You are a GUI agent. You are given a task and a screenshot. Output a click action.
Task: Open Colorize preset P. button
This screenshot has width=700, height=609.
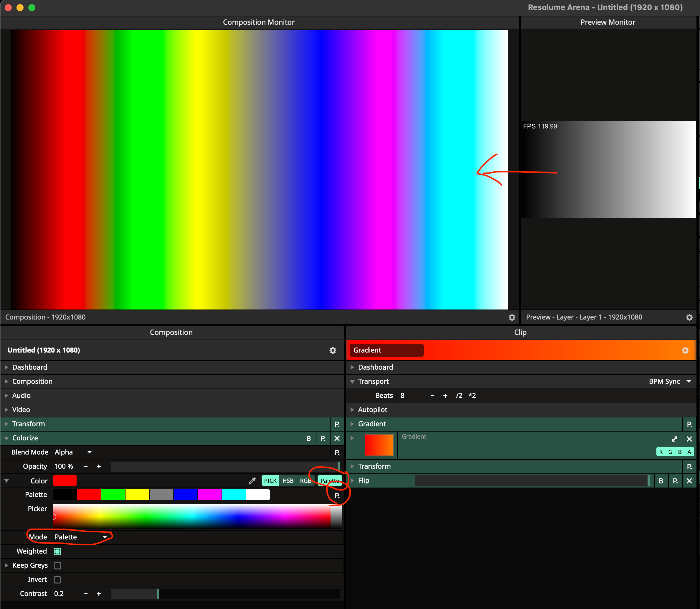[323, 438]
